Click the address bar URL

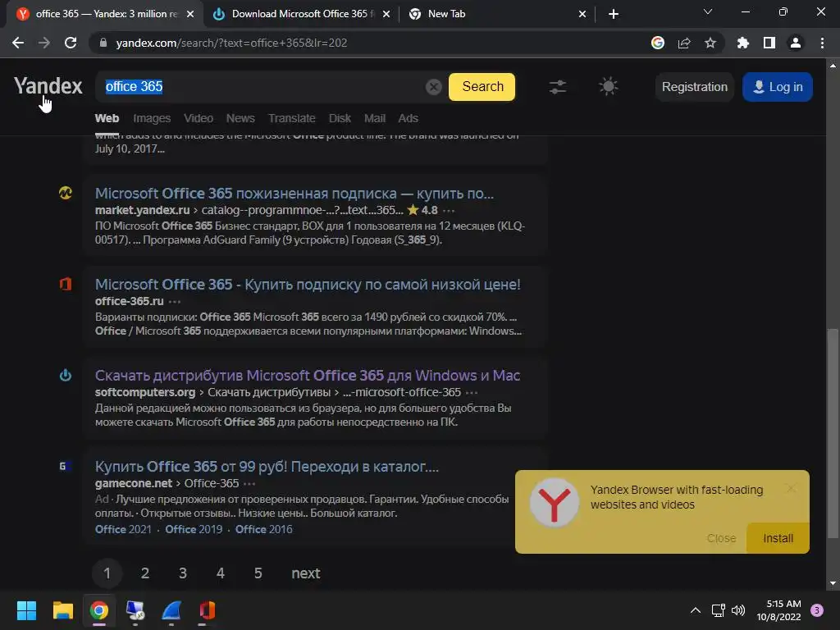click(231, 43)
